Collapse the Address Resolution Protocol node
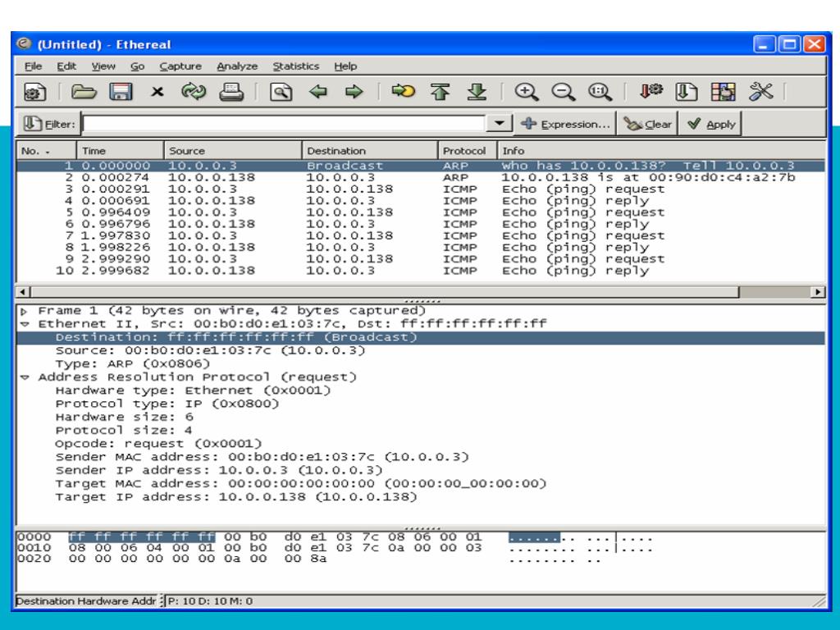The height and width of the screenshot is (630, 840). [x=24, y=377]
